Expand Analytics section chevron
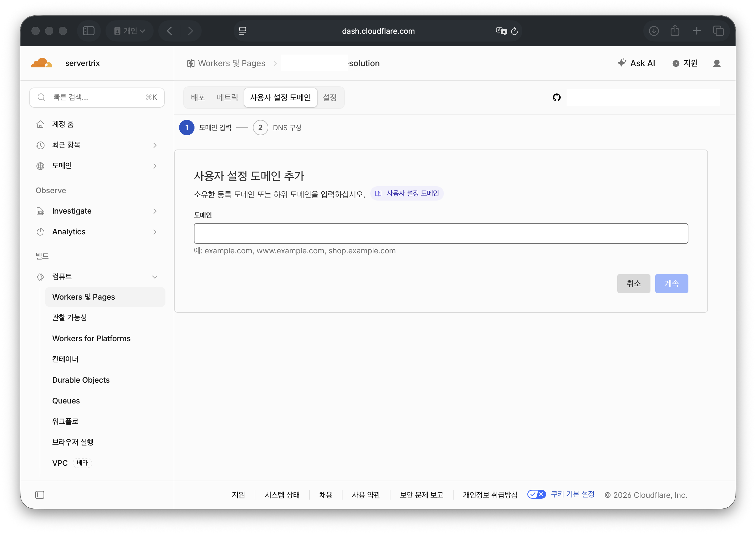Screen dimensions: 756x534 coord(155,232)
